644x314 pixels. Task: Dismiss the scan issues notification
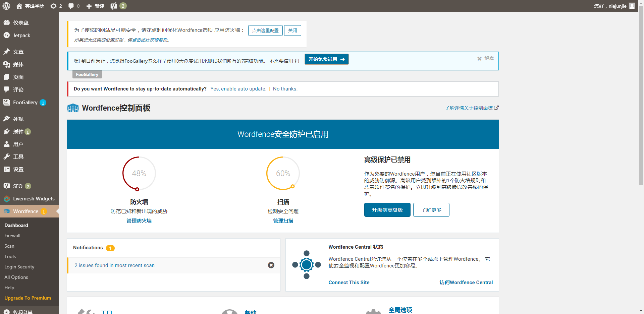tap(271, 265)
